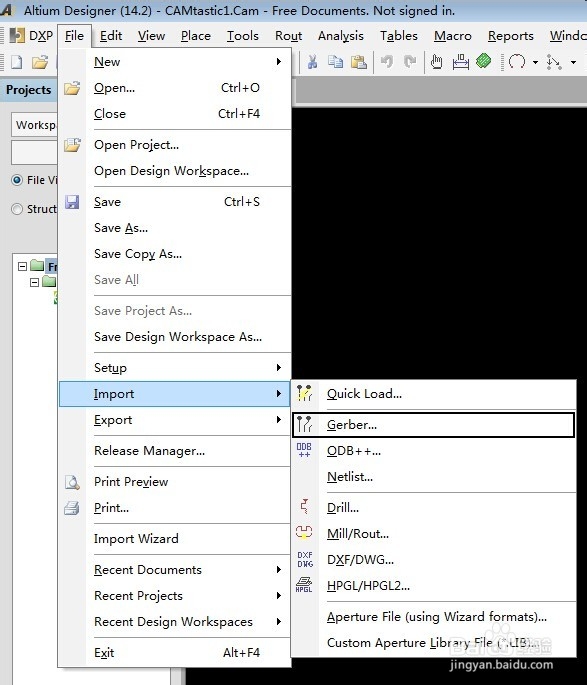Click the arc selection tool icon
Viewport: 587px width, 685px height.
coord(517,62)
